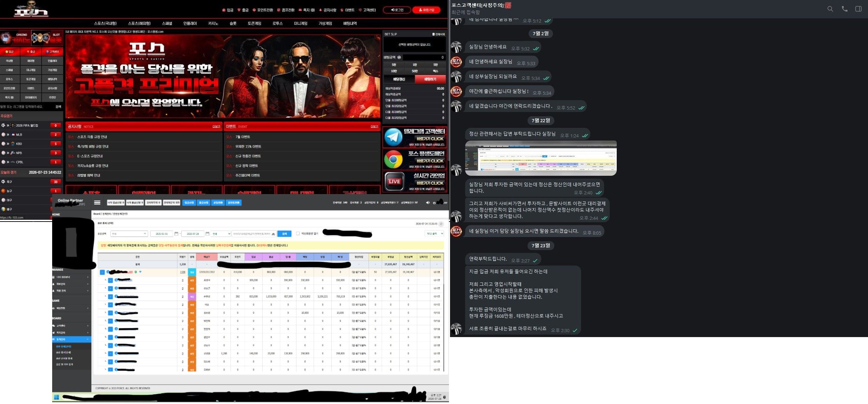
Task: Start a voice call in the Telegram chat
Action: point(845,9)
